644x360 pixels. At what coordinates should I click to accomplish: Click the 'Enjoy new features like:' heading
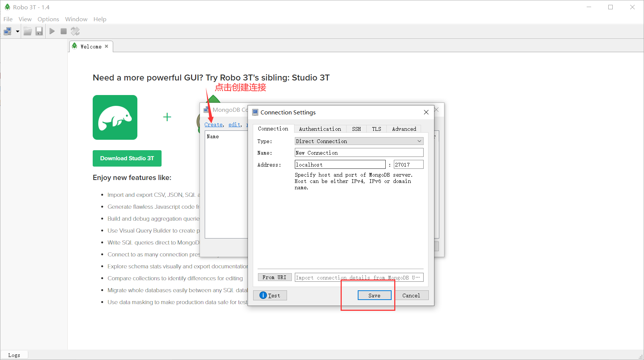point(132,178)
